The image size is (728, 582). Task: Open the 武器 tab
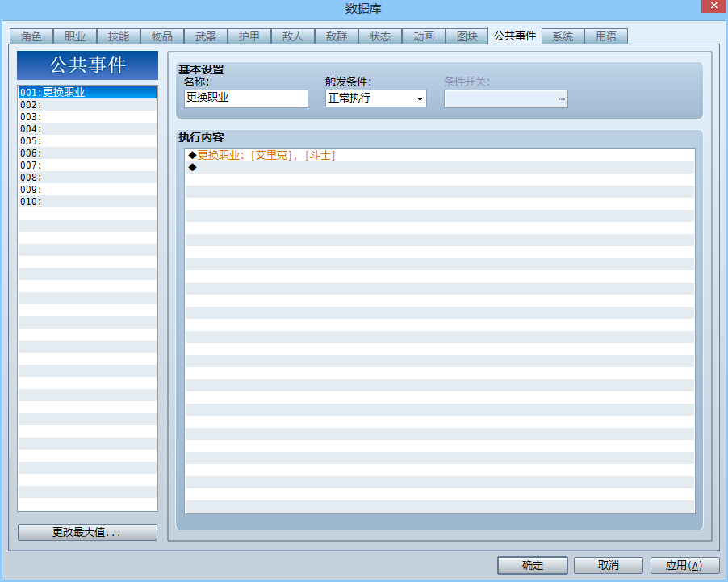[206, 36]
